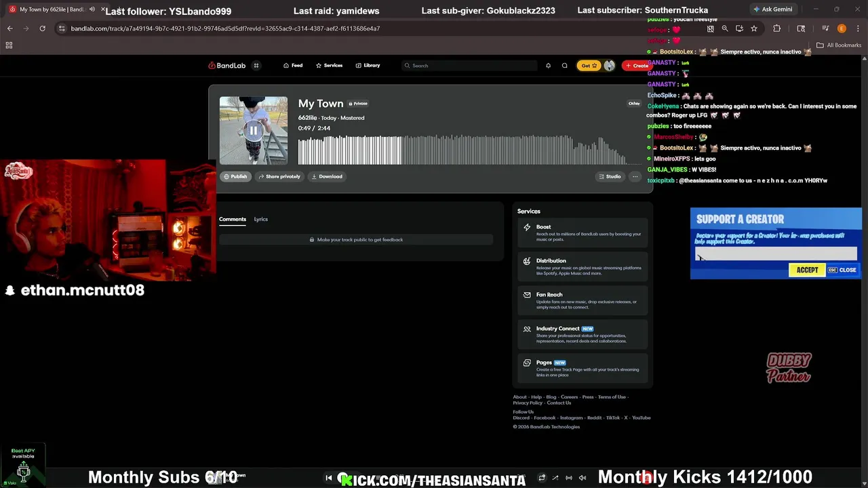
Task: Open the Privacy Policy footer link
Action: coord(528,403)
